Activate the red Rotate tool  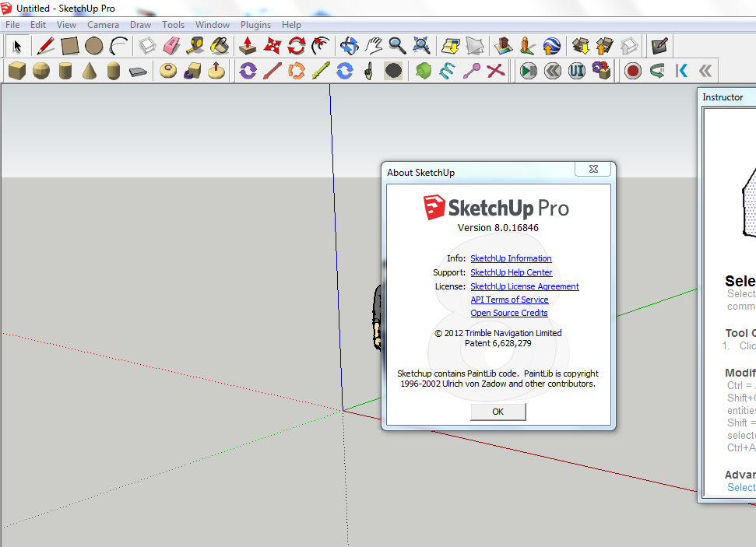pos(297,46)
